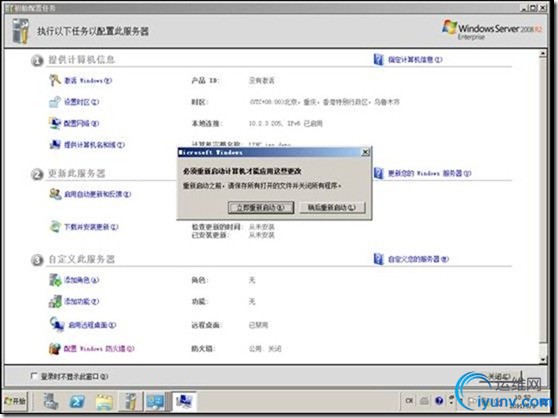This screenshot has height=418, width=558.
Task: Open the 自定义您的服务器 help link
Action: click(x=418, y=259)
